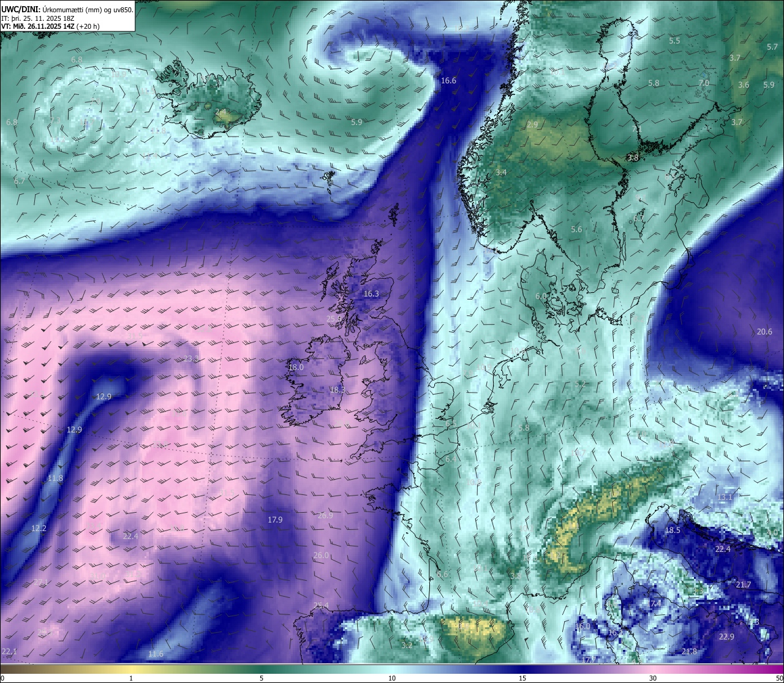Click the value 17.9 in the Bay of Biscay
The image size is (784, 683).
275,520
